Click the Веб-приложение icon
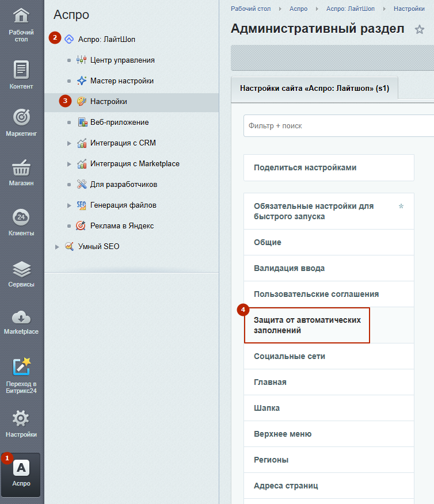Viewport: 434px width, 504px height. (82, 122)
